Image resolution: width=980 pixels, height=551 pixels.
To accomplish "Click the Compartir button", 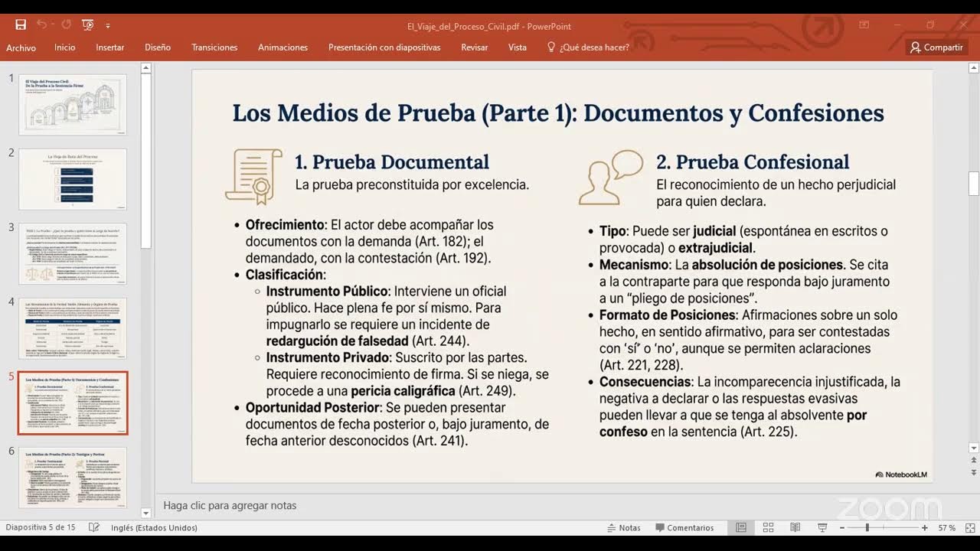I will [x=936, y=47].
